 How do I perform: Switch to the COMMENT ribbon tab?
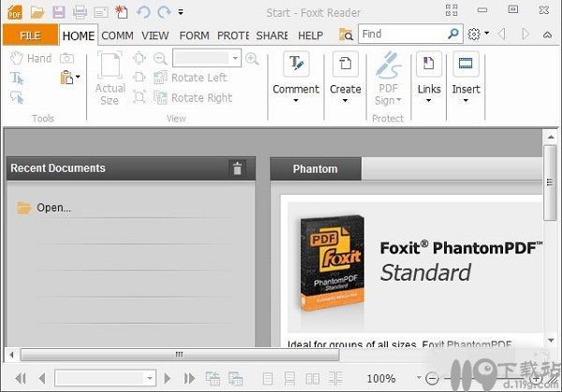[117, 36]
